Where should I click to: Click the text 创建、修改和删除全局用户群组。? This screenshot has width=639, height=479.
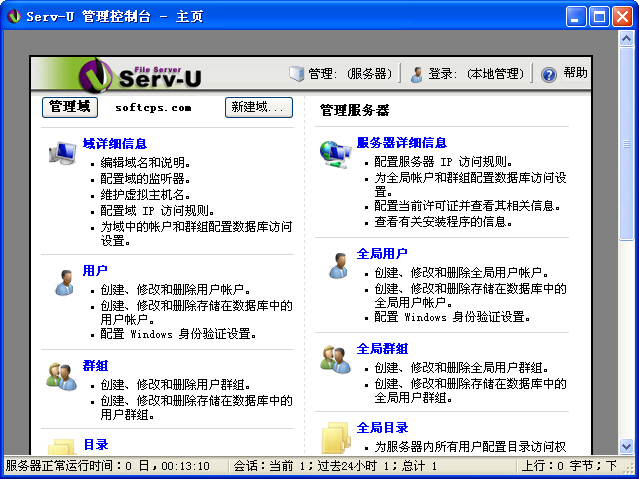pos(461,367)
